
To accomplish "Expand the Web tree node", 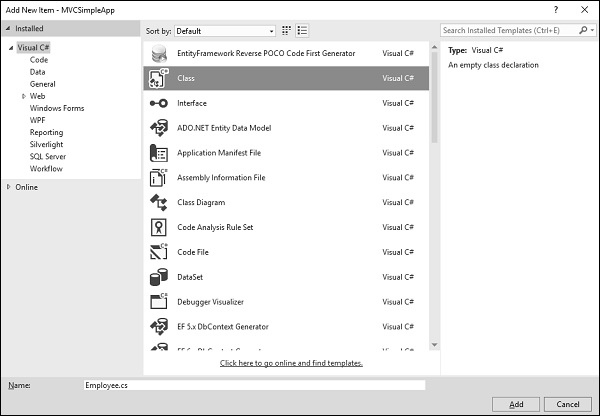I will 24,96.
